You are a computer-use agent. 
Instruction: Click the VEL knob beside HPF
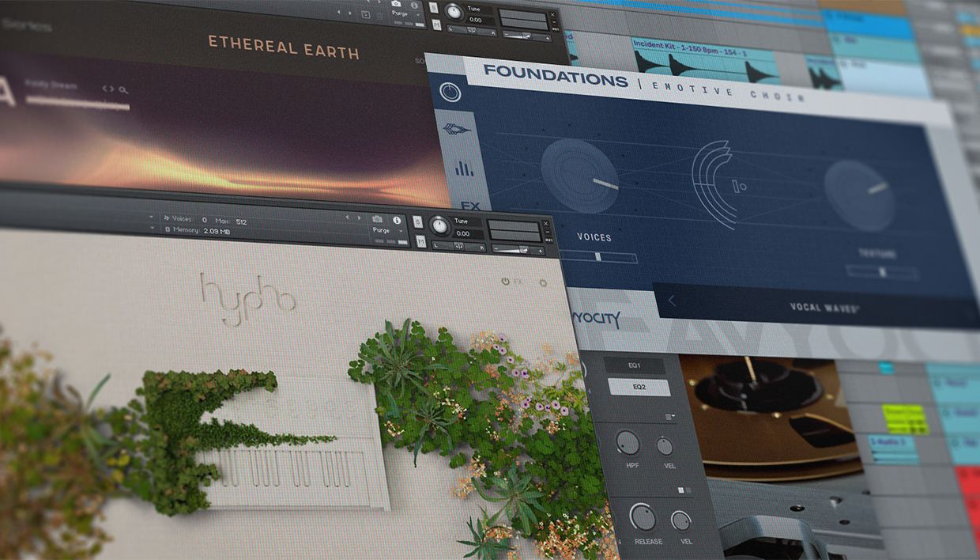pos(665,446)
